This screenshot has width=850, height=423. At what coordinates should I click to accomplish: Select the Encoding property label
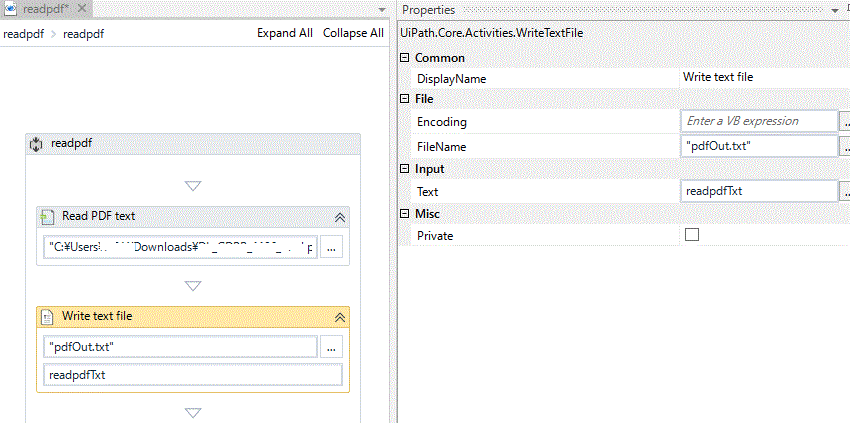click(x=442, y=122)
